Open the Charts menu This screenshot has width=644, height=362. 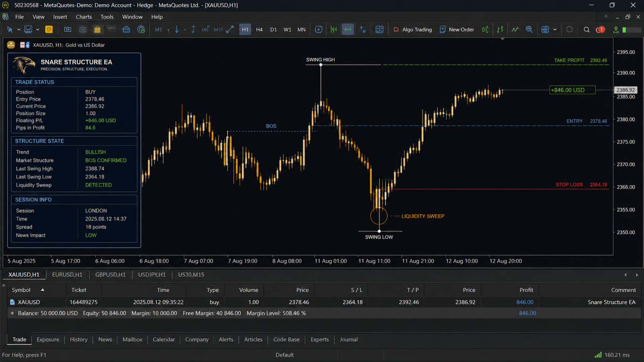click(84, 17)
